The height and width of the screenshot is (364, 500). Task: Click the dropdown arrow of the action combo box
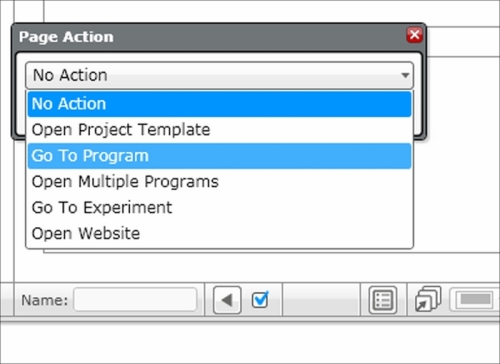405,75
